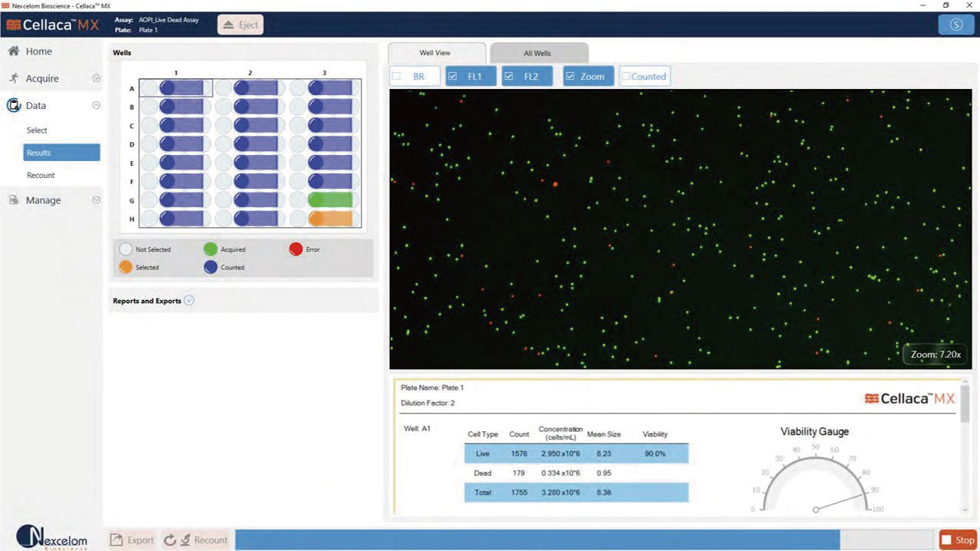This screenshot has width=980, height=551.
Task: Click the Manage icon in sidebar
Action: (13, 200)
